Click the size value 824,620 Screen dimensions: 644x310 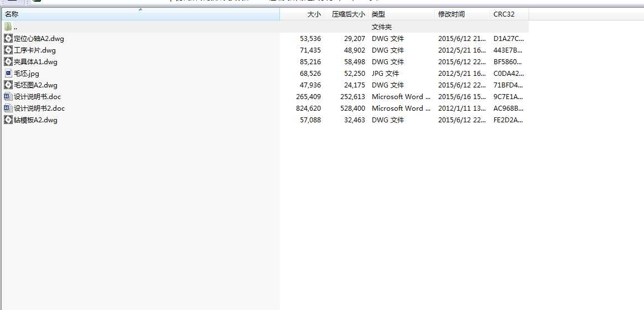(x=309, y=108)
